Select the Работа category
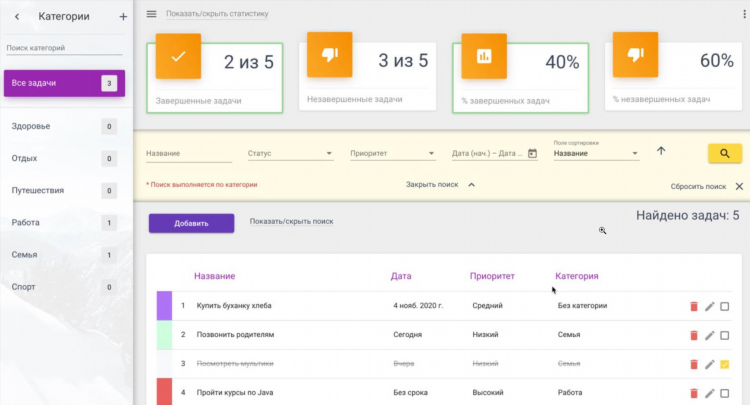Viewport: 750px width, 405px height. point(65,222)
